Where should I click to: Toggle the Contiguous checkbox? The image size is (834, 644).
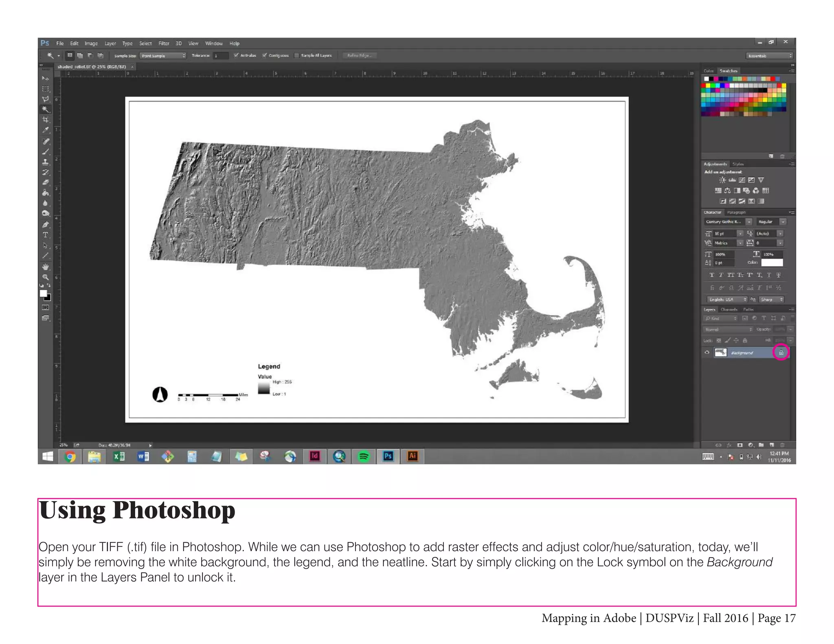point(264,55)
